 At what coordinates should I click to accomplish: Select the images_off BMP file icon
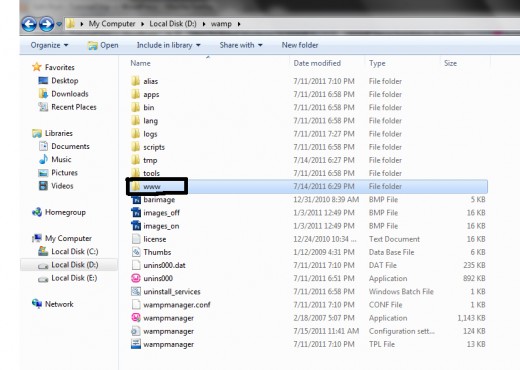click(x=136, y=213)
